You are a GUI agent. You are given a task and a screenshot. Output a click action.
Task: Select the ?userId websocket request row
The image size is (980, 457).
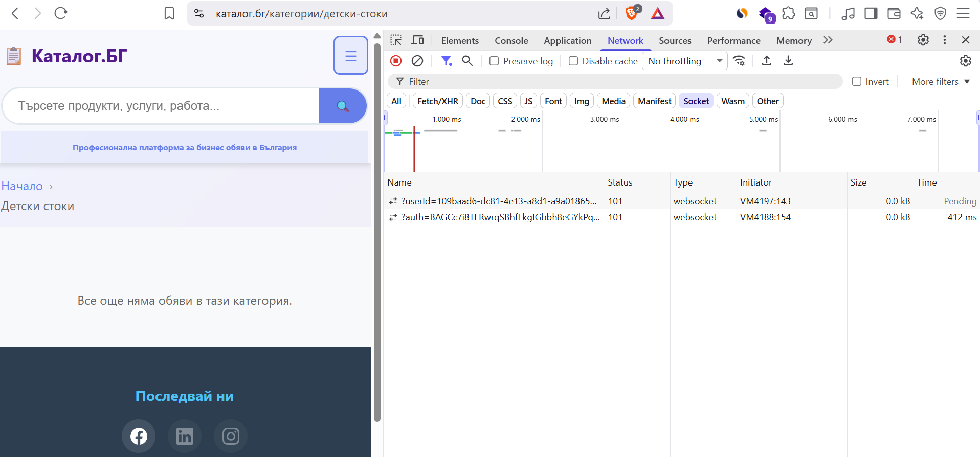tap(682, 201)
